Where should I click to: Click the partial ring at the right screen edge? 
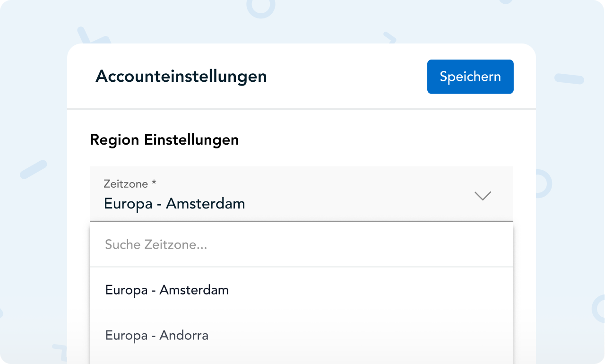point(599,308)
